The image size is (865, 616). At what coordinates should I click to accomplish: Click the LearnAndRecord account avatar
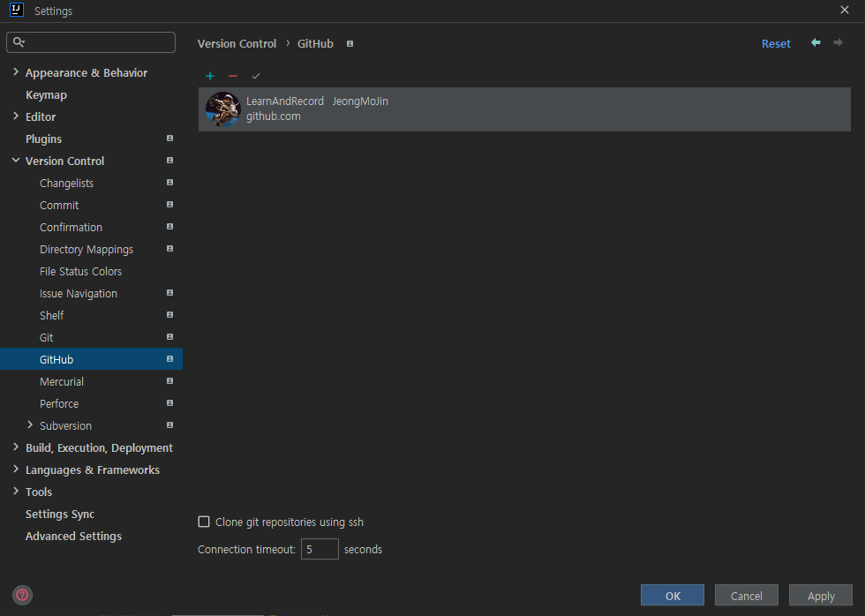pos(222,109)
